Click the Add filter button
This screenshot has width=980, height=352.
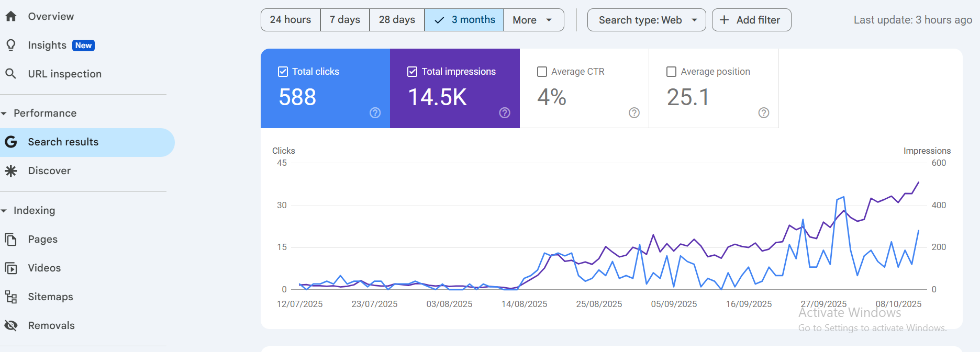pyautogui.click(x=751, y=20)
